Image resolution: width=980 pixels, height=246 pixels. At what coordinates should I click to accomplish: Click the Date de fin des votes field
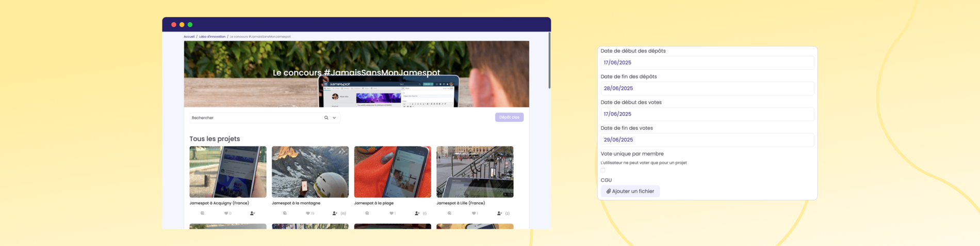pos(707,140)
